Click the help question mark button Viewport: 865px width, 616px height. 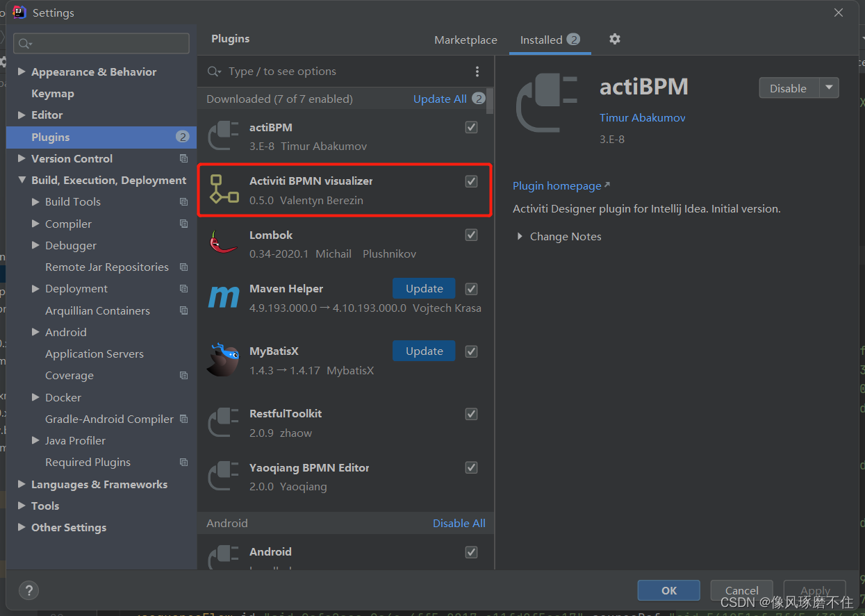(28, 590)
